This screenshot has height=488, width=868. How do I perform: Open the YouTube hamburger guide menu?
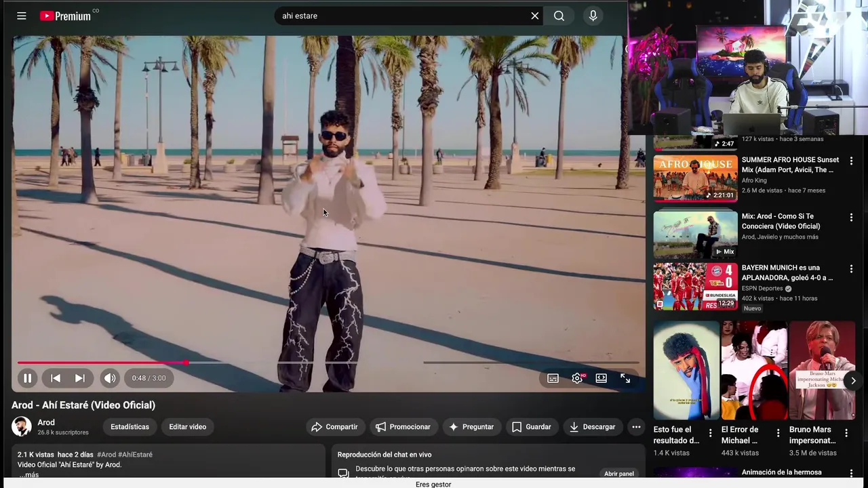pos(22,16)
